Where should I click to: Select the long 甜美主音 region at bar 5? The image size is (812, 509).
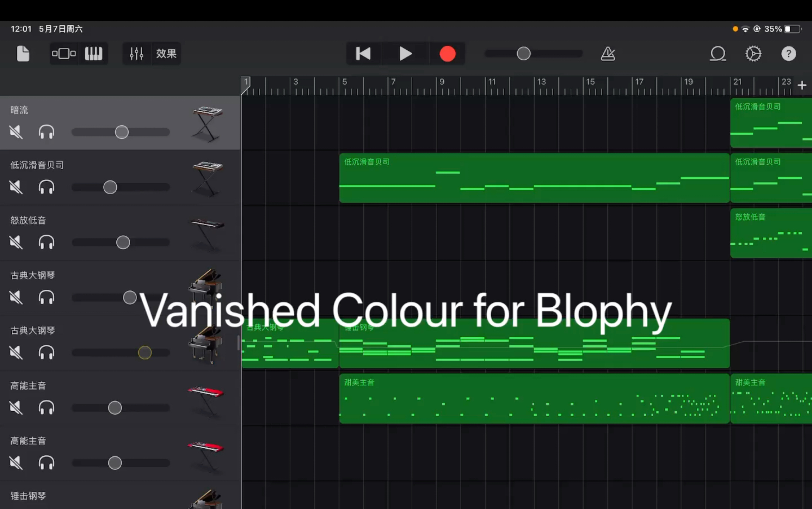pos(534,399)
